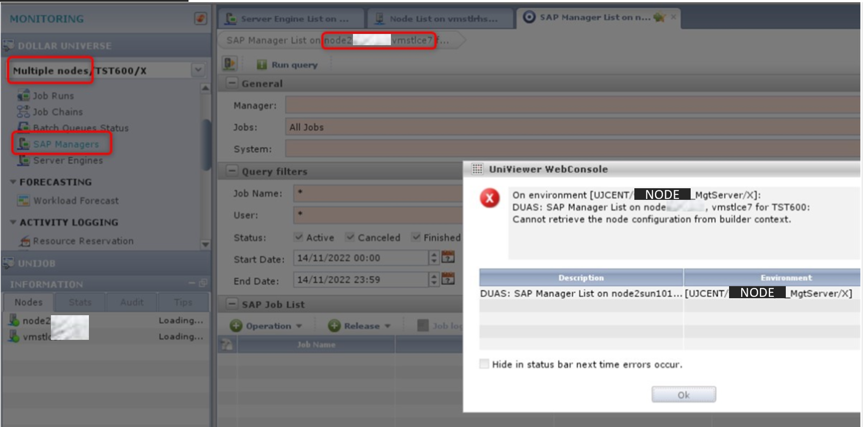Click the Start Date spinner arrows

click(x=434, y=258)
